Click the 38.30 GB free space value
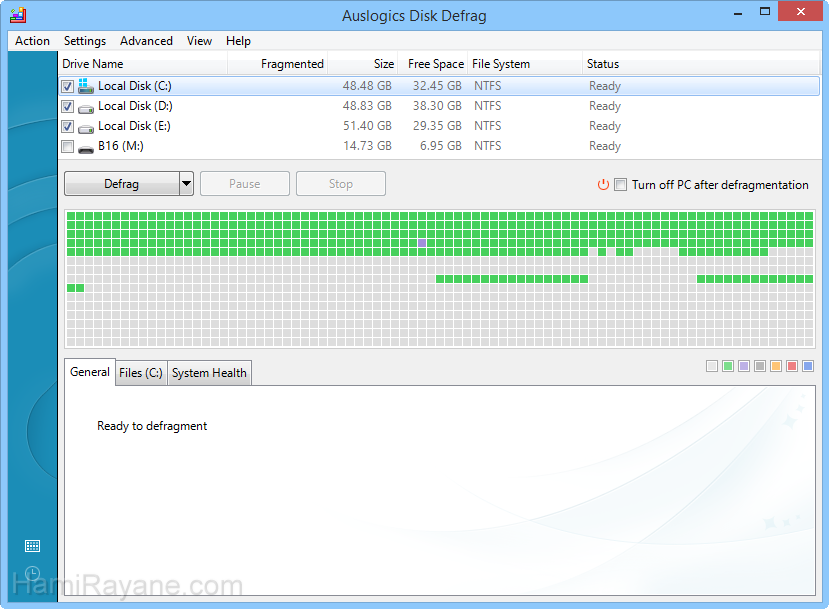Viewport: 829px width, 609px height. click(x=437, y=106)
